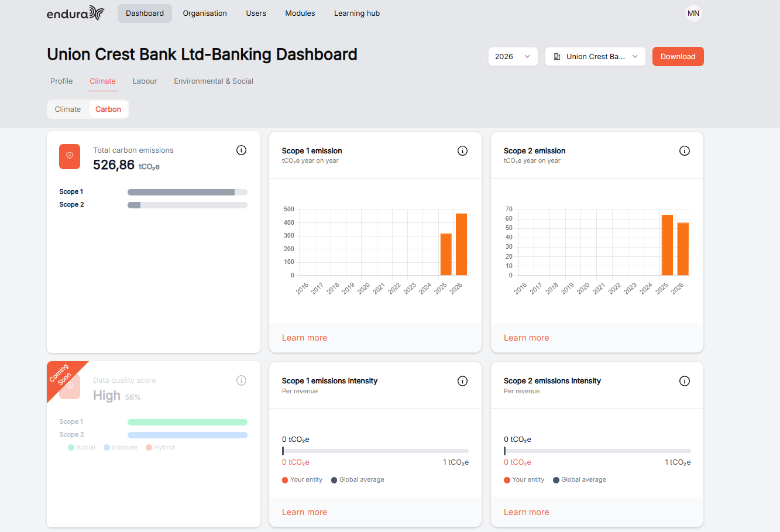Open the Union Crest Ba... entity dropdown
The image size is (780, 532).
tap(595, 57)
